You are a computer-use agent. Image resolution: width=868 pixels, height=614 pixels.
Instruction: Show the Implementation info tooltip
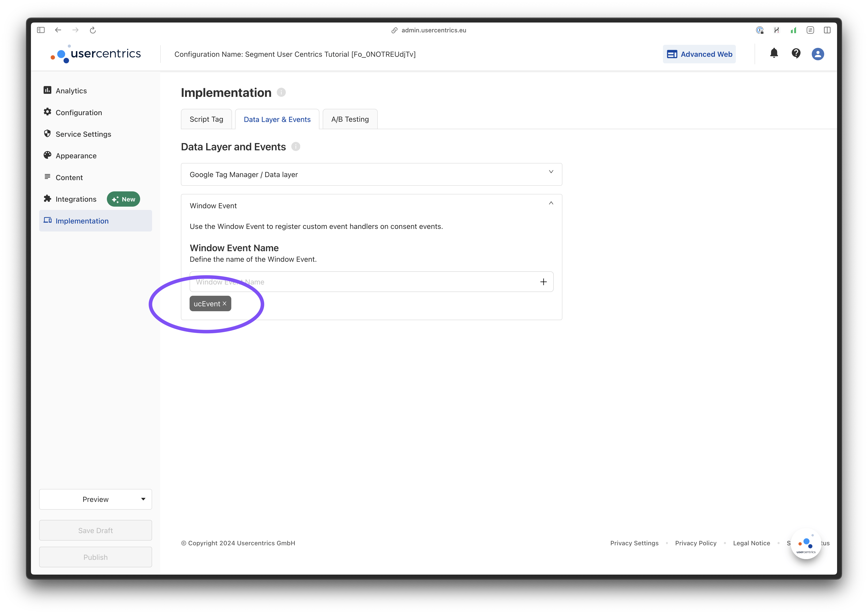pos(281,92)
